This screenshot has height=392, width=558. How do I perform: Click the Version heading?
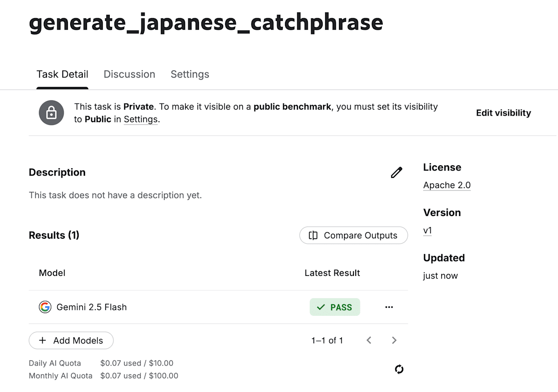442,213
